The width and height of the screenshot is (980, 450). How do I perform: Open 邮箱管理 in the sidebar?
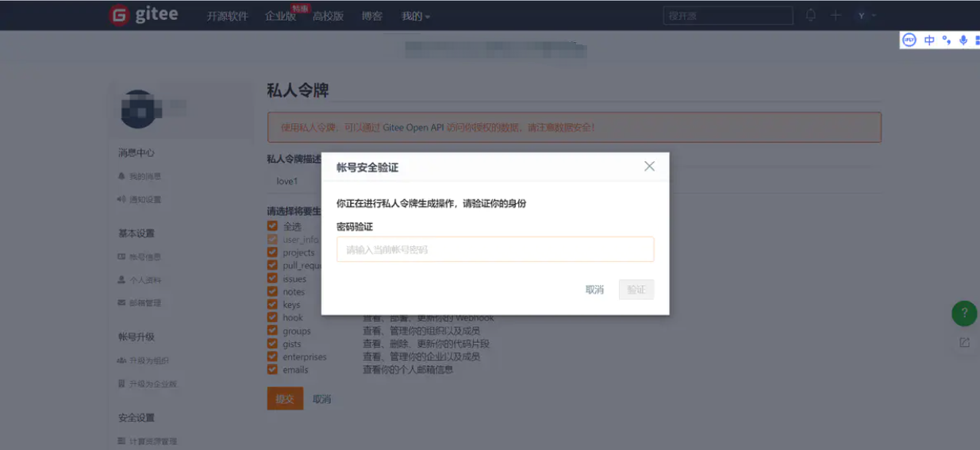[x=140, y=303]
